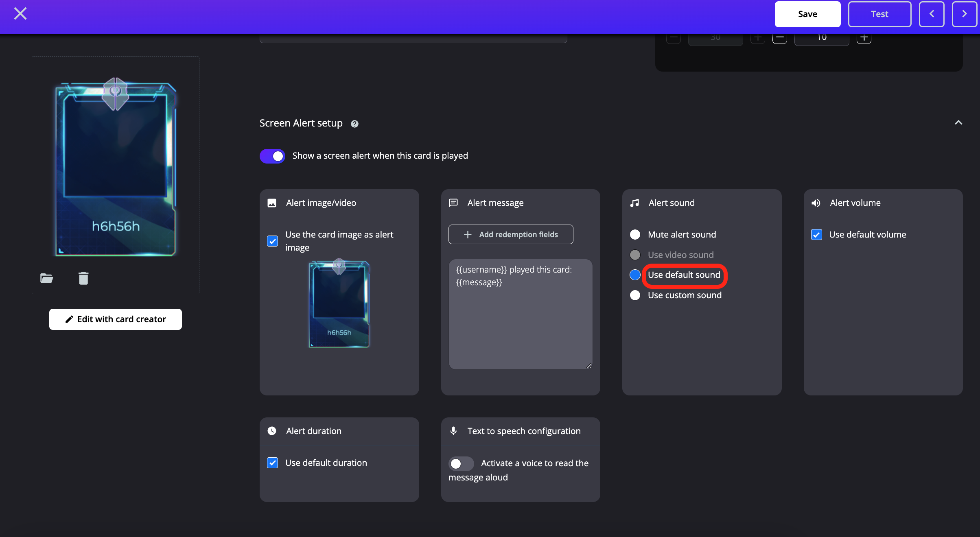Click the alert sound panel icon
Viewport: 980px width, 537px height.
[635, 202]
